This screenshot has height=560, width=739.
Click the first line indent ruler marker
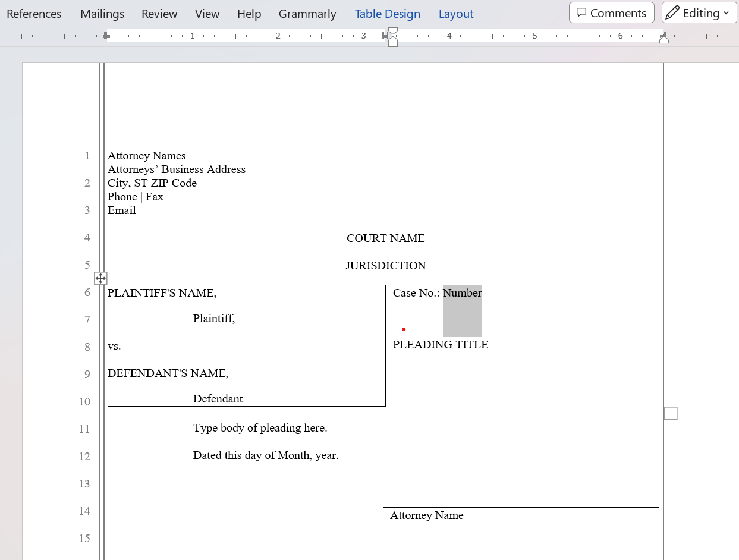click(x=393, y=31)
